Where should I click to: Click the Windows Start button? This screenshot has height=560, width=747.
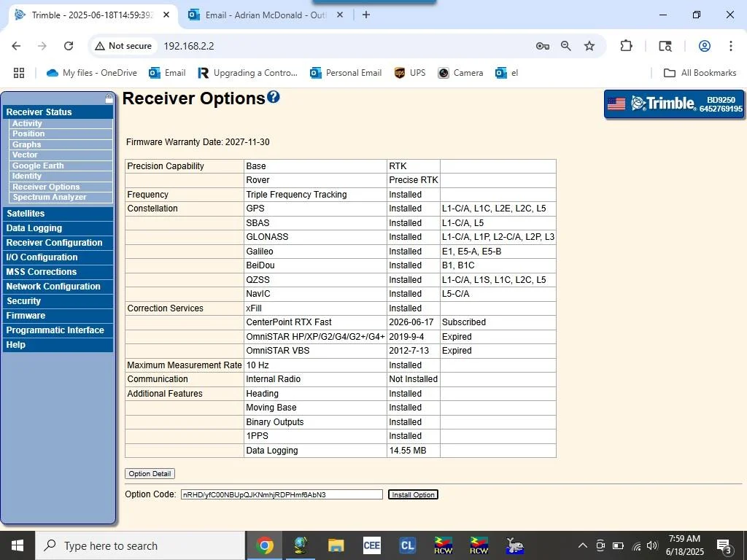coord(18,545)
